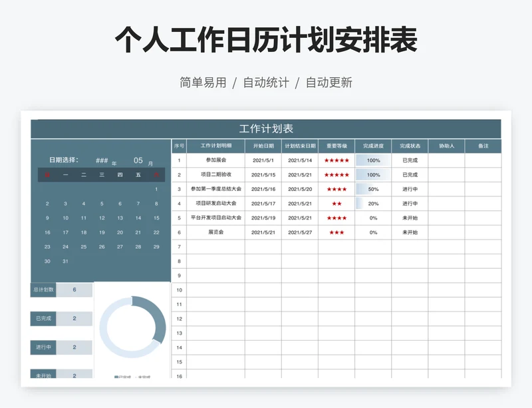Click the 已完成 summary label beside the chart
This screenshot has height=408, width=532.
pos(43,319)
